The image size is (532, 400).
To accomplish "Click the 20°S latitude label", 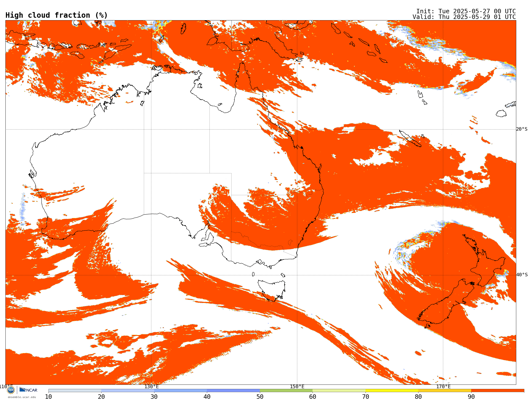I will coord(522,129).
